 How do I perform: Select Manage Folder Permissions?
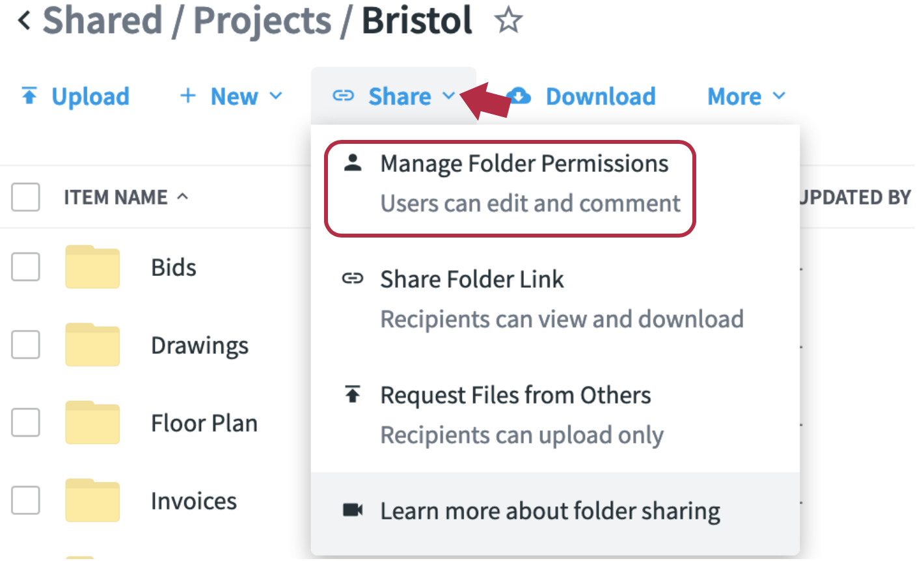[524, 164]
